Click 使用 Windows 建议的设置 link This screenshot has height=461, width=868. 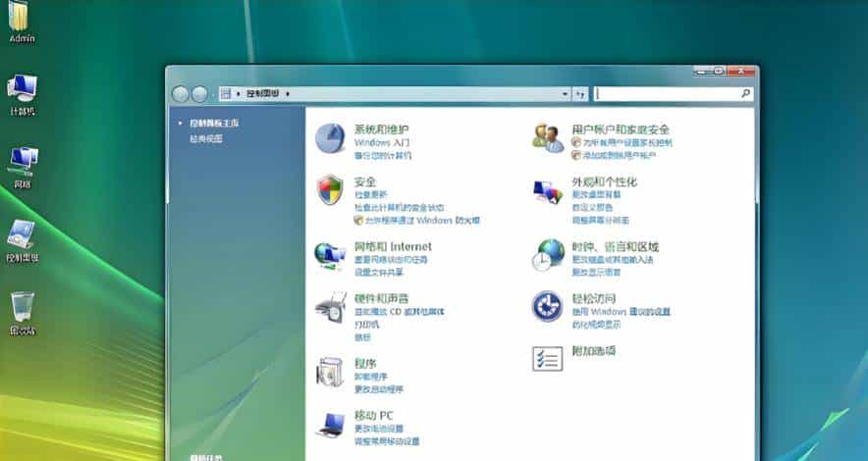[622, 312]
